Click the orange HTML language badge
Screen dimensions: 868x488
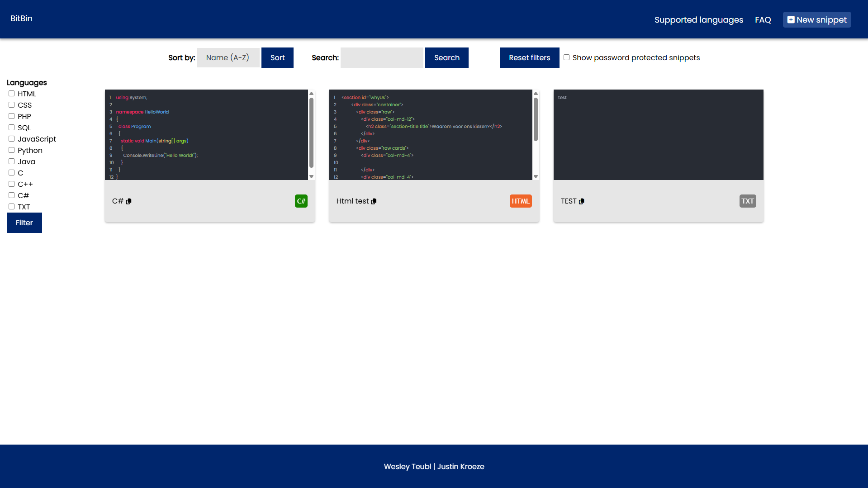coord(520,201)
